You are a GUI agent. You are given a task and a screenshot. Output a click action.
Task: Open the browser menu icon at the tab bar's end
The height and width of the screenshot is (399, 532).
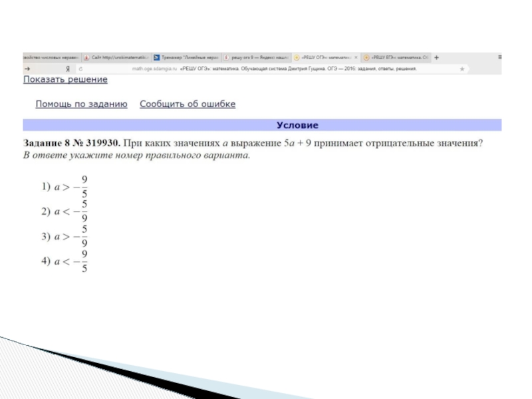pyautogui.click(x=499, y=57)
